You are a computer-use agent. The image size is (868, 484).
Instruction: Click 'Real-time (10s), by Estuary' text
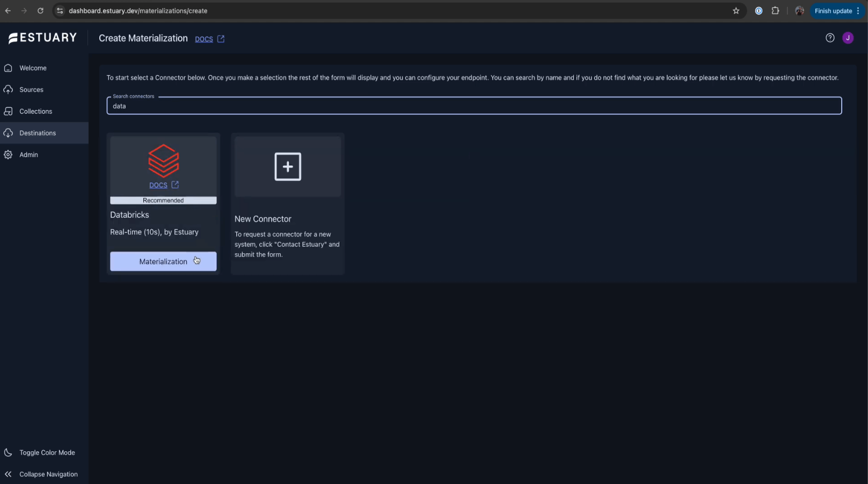pyautogui.click(x=155, y=232)
